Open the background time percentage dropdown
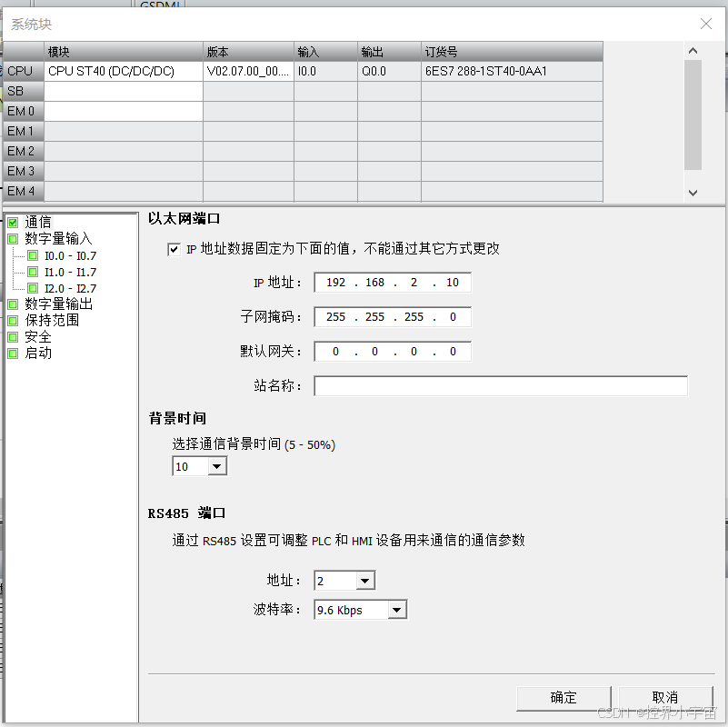728x727 pixels. click(x=217, y=466)
